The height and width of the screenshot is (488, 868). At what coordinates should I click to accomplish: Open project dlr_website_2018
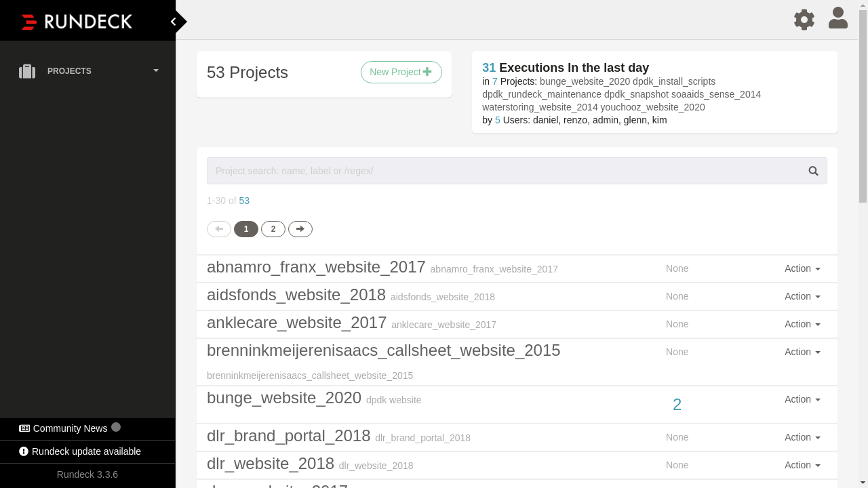point(271,464)
